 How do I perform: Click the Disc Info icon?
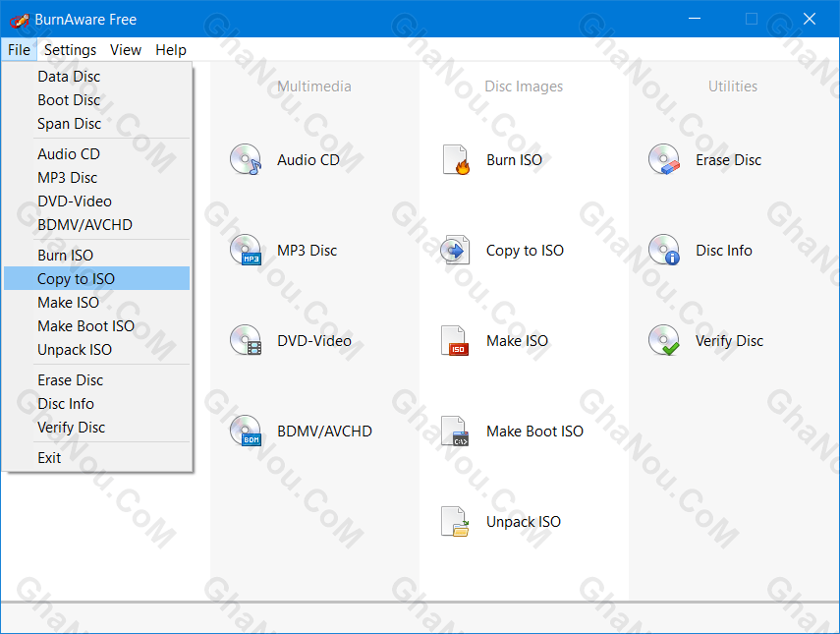(664, 251)
